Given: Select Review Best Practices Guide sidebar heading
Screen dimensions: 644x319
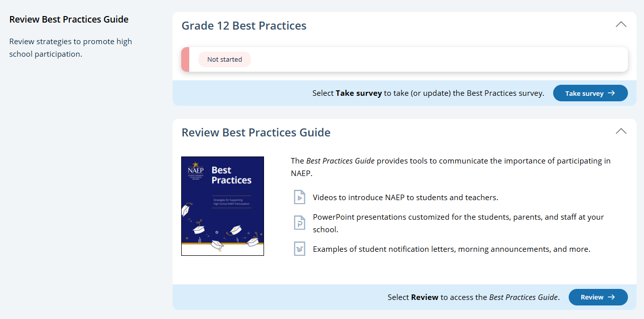Looking at the screenshot, I should pos(69,20).
